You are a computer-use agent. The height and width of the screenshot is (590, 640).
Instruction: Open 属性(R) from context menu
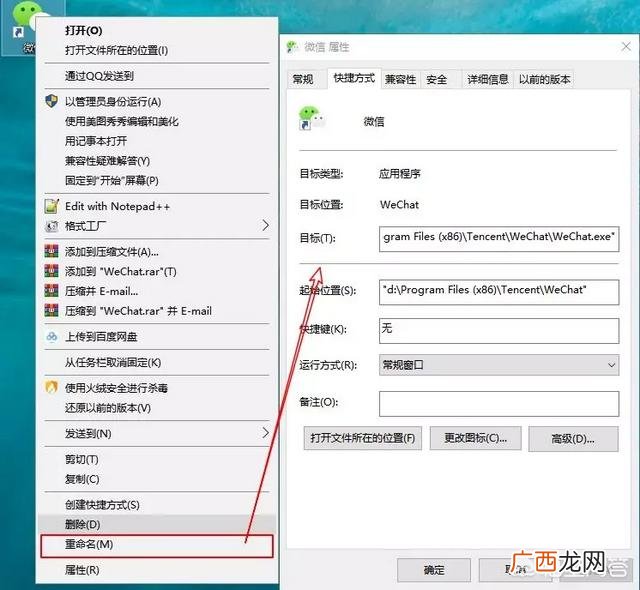156,570
